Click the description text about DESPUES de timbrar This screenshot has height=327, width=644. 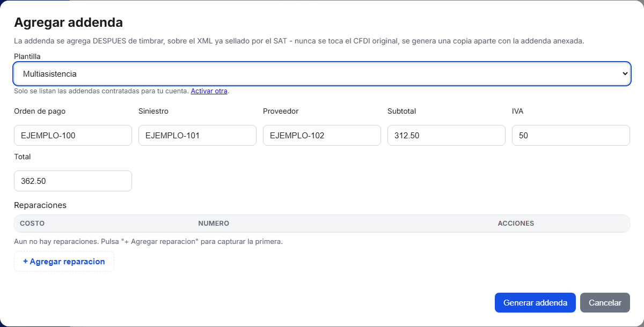pos(299,41)
